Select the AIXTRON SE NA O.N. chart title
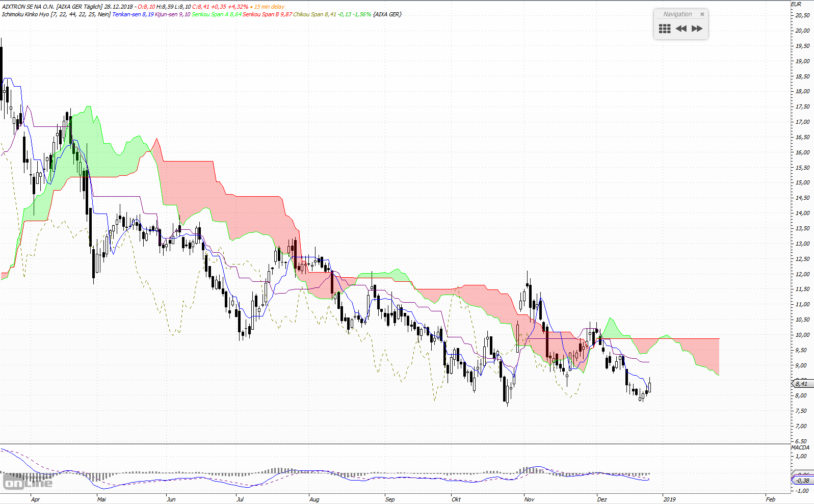Viewport: 814px width, 504px height. 28,7
